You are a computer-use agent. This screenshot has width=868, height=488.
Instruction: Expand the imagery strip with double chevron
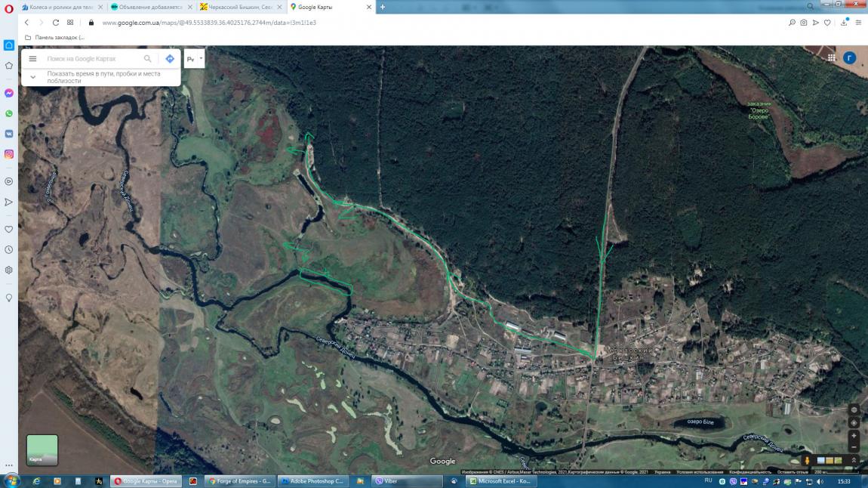tap(854, 460)
